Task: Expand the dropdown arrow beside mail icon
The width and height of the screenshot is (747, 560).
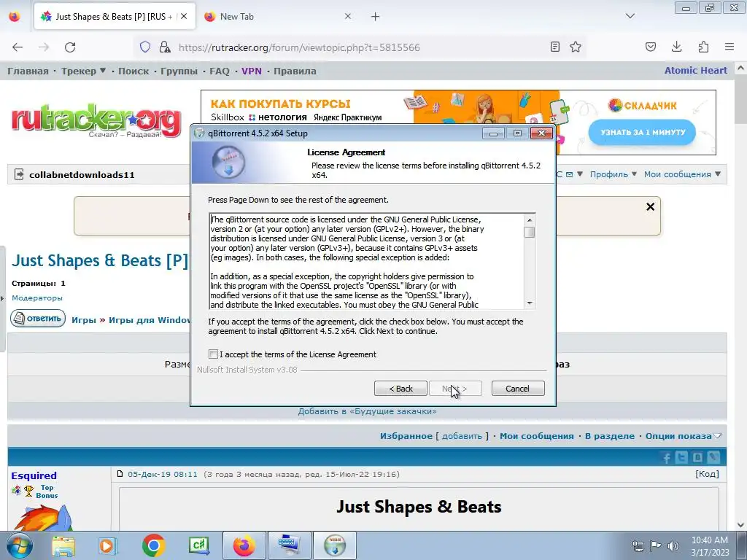Action: pos(580,174)
